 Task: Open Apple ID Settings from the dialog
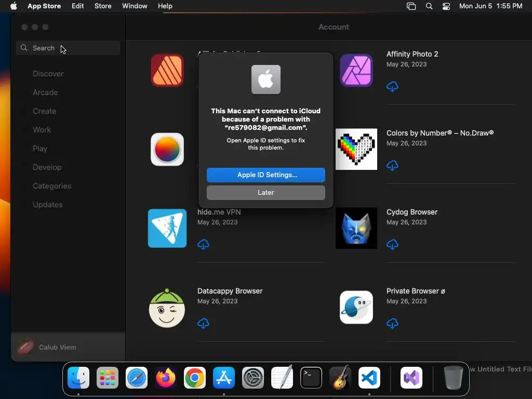(x=265, y=175)
